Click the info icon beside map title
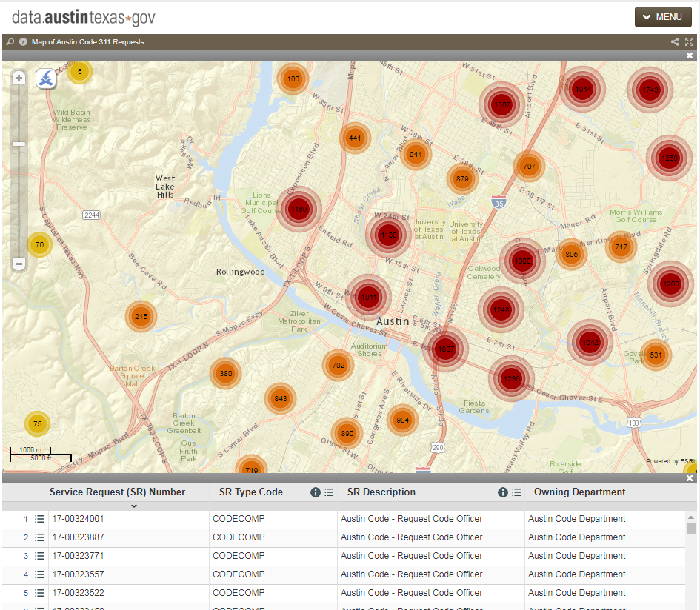 click(23, 42)
